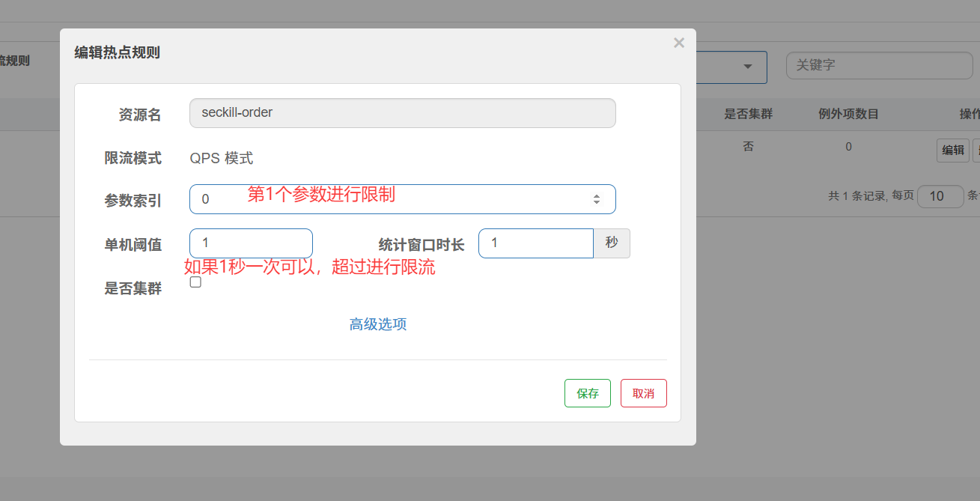980x501 pixels.
Task: Close the 编辑热点规则 dialog with X
Action: tap(678, 43)
